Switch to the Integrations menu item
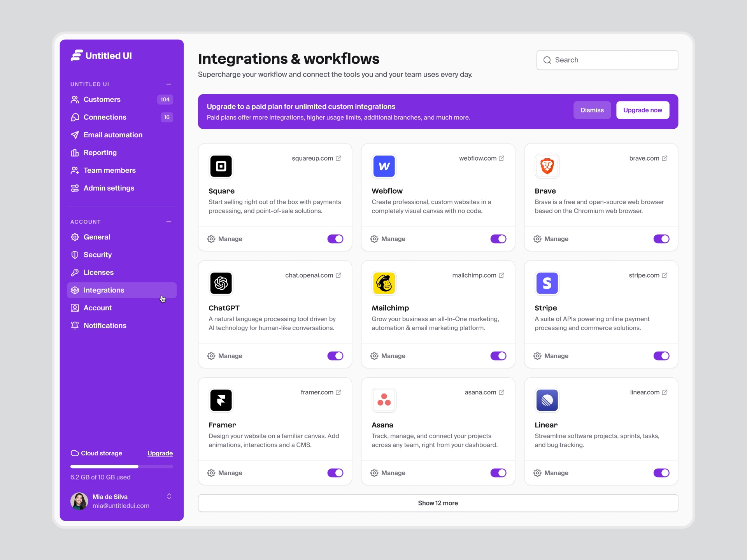Viewport: 747px width, 560px height. click(103, 290)
